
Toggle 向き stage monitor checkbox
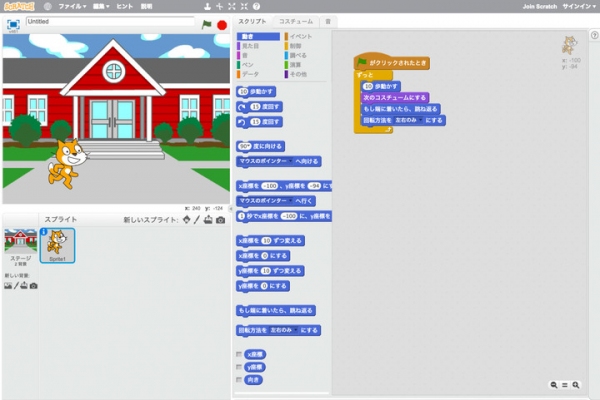coord(239,380)
